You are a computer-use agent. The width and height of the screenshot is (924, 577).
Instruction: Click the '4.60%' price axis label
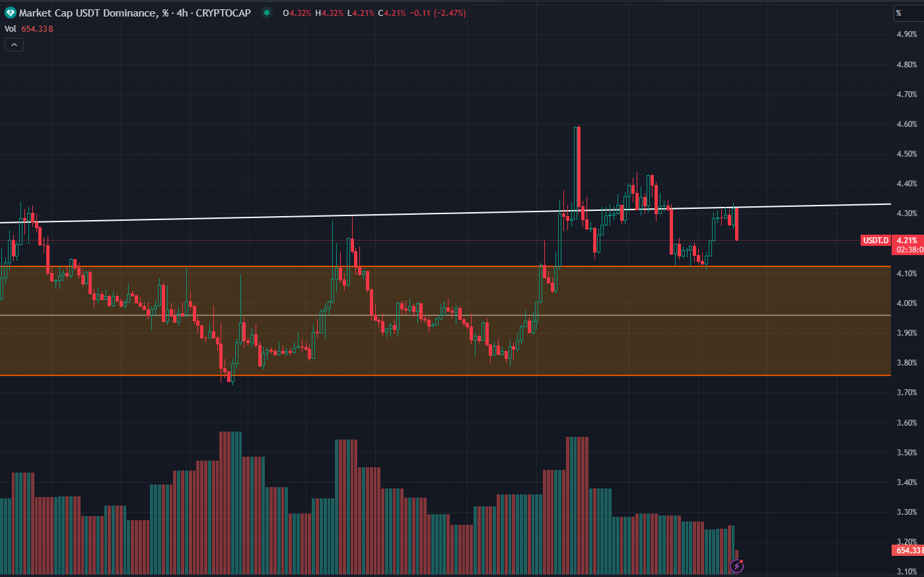click(906, 124)
